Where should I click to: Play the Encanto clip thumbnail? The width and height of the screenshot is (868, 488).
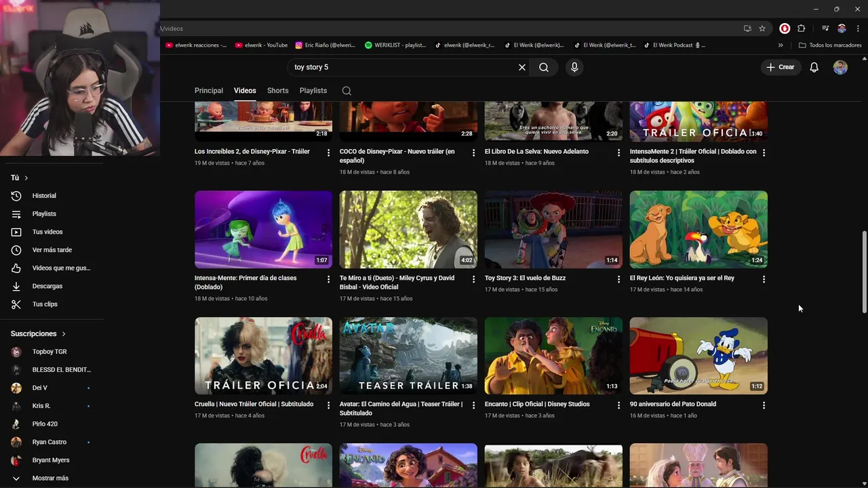pos(553,356)
